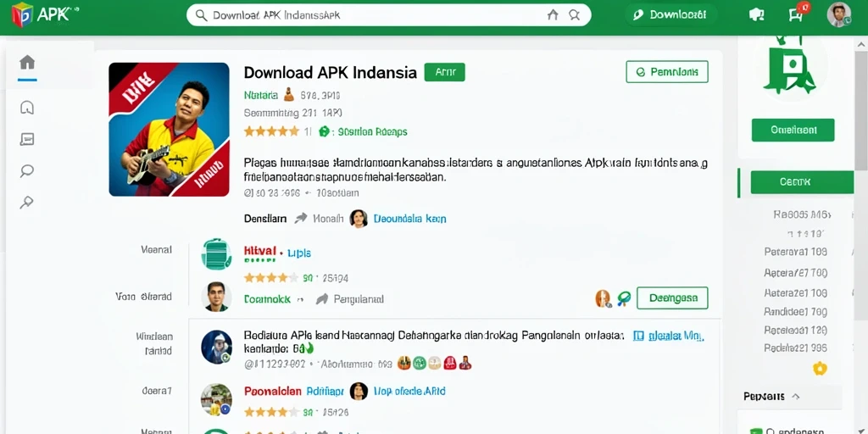Screen dimensions: 868x434
Task: Click the green badge icon beside the title's rating stars
Action: [x=325, y=131]
